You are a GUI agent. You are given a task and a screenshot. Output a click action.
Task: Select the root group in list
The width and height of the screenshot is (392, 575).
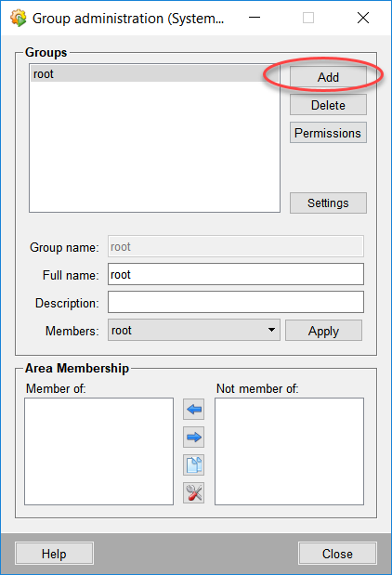154,73
